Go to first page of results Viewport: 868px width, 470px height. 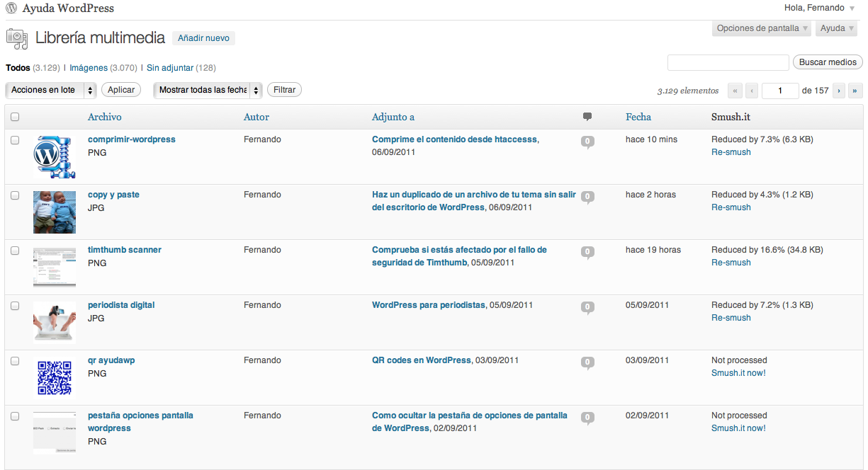[x=735, y=91]
